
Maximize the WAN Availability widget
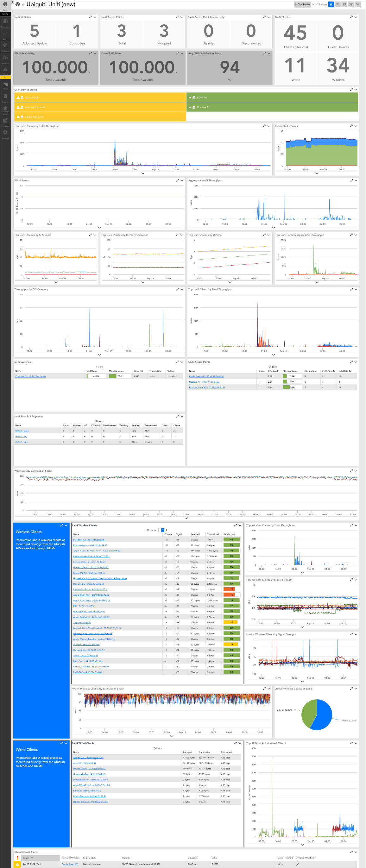point(90,53)
